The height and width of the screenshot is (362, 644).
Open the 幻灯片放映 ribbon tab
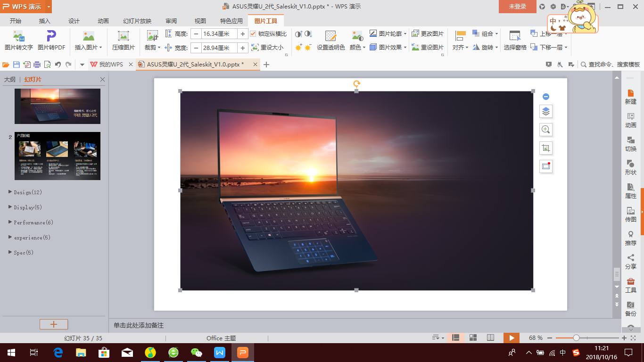pyautogui.click(x=137, y=21)
